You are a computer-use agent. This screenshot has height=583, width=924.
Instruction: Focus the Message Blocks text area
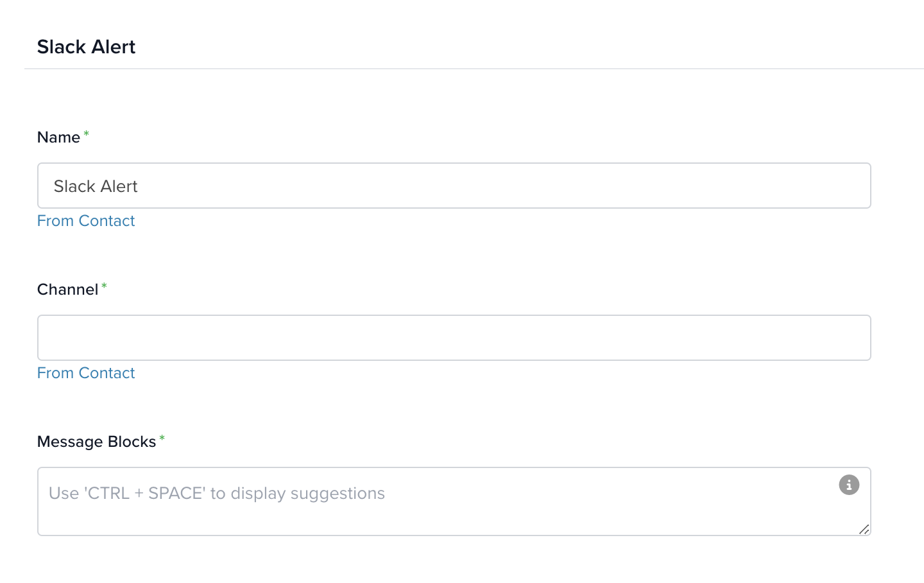[x=454, y=501]
